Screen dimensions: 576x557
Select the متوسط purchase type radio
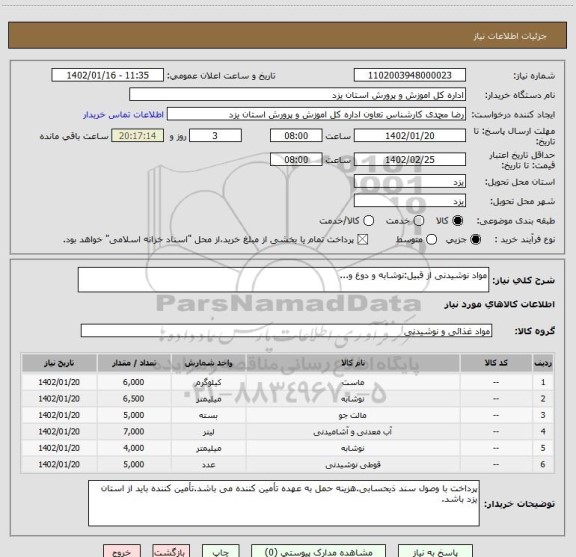pos(431,240)
